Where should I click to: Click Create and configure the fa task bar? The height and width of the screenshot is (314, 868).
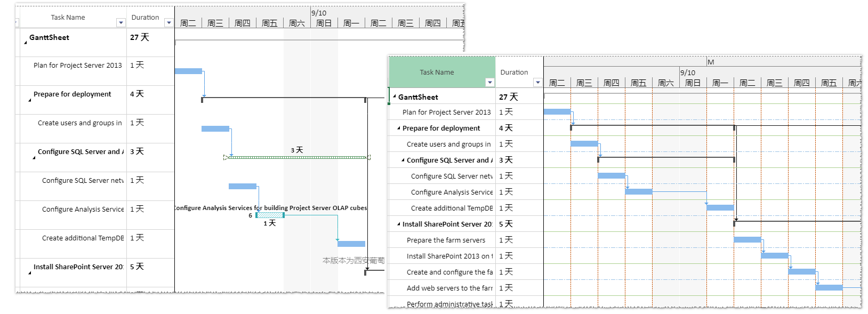click(802, 271)
